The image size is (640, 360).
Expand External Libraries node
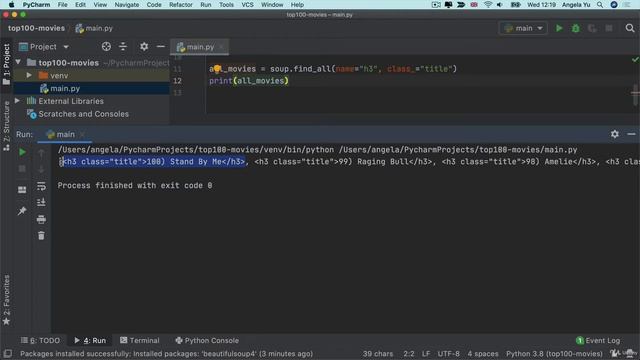[x=18, y=101]
